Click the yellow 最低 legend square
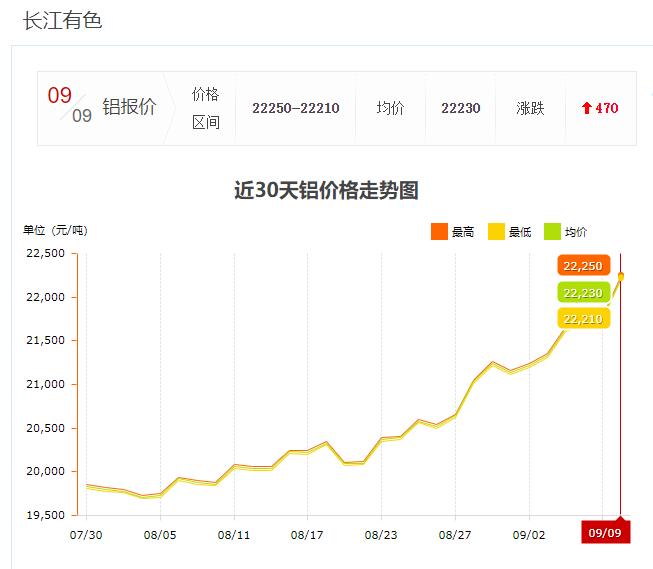 pyautogui.click(x=496, y=232)
